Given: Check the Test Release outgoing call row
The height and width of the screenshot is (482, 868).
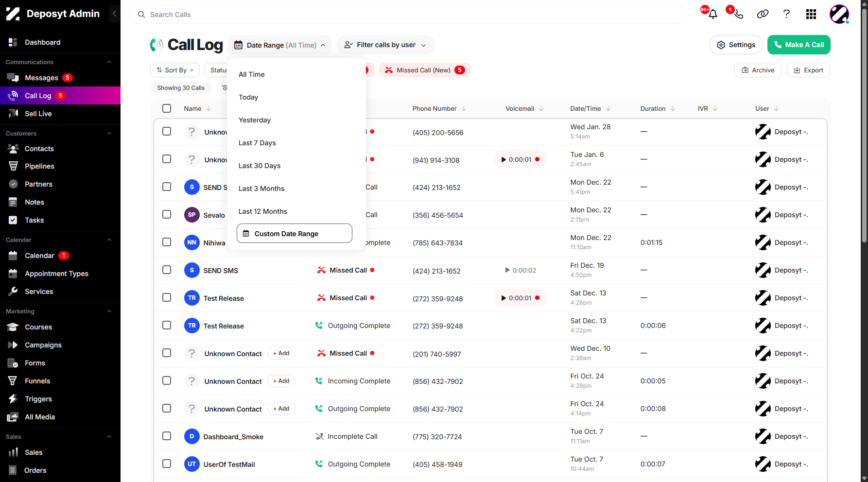Looking at the screenshot, I should pyautogui.click(x=167, y=325).
